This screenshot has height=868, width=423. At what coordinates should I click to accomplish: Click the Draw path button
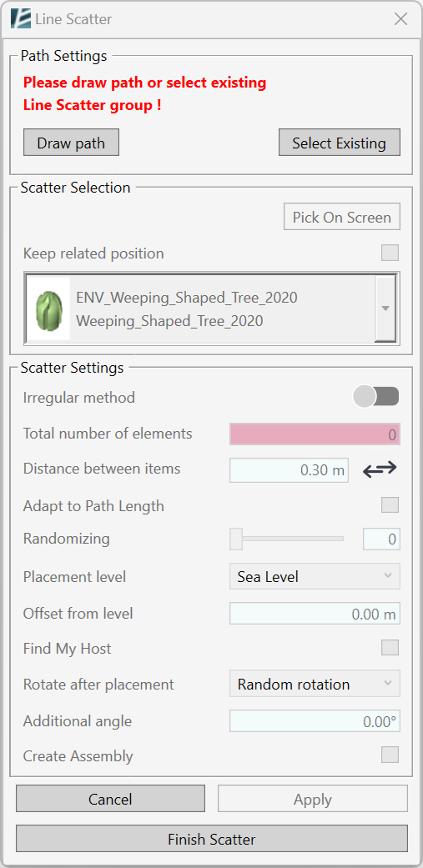71,143
